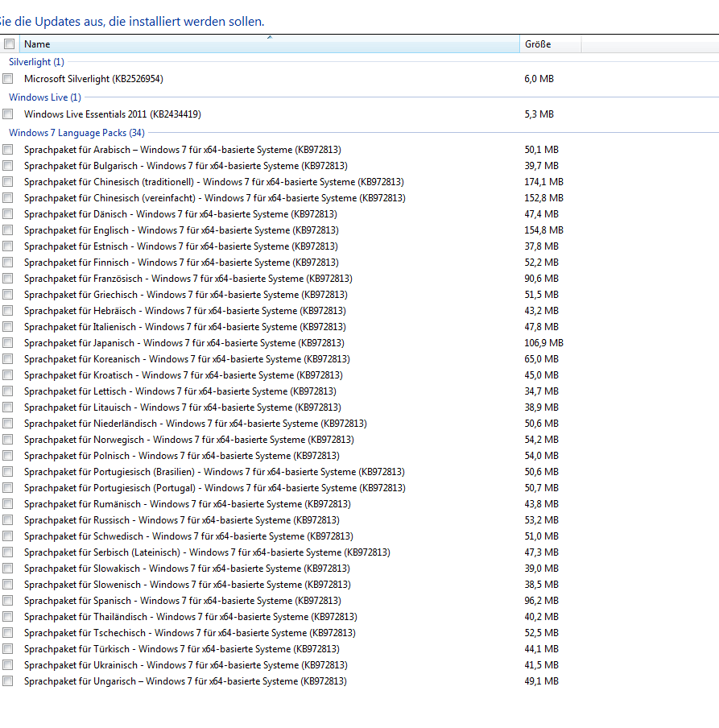Image resolution: width=719 pixels, height=728 pixels.
Task: Check the Hebräisch language pack checkbox
Action: (7, 311)
